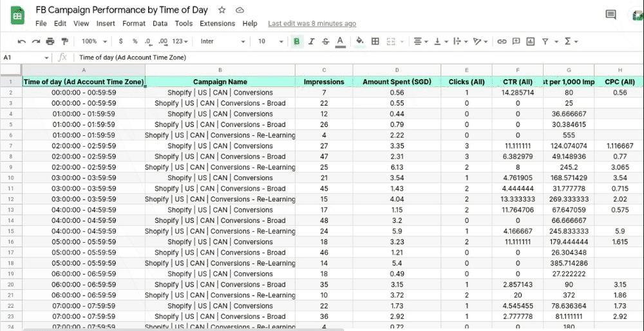Open more number formats dropdown

pos(180,41)
